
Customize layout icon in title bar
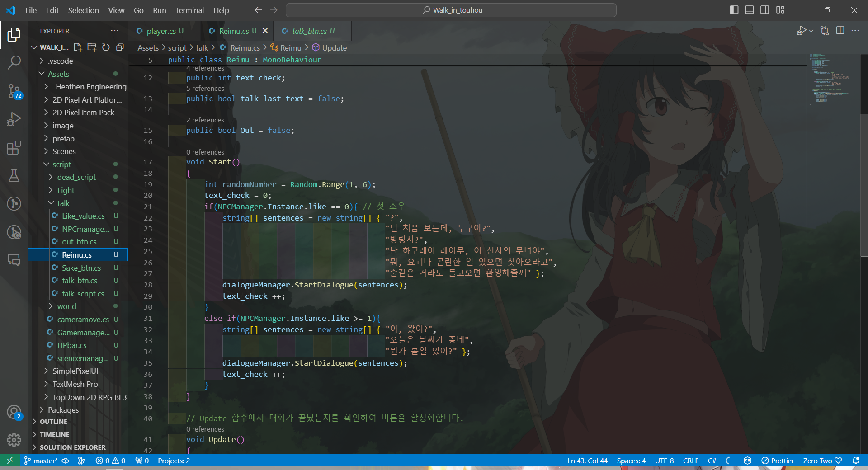point(780,10)
